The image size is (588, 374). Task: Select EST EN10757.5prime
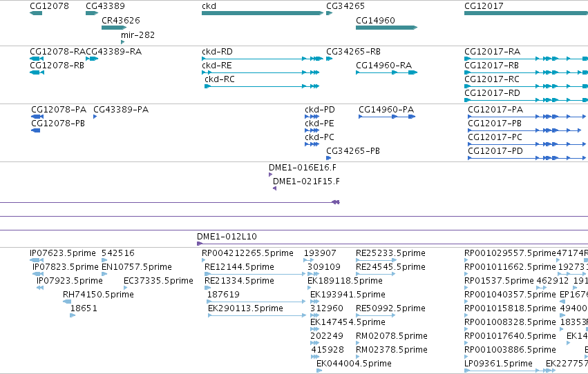point(137,267)
